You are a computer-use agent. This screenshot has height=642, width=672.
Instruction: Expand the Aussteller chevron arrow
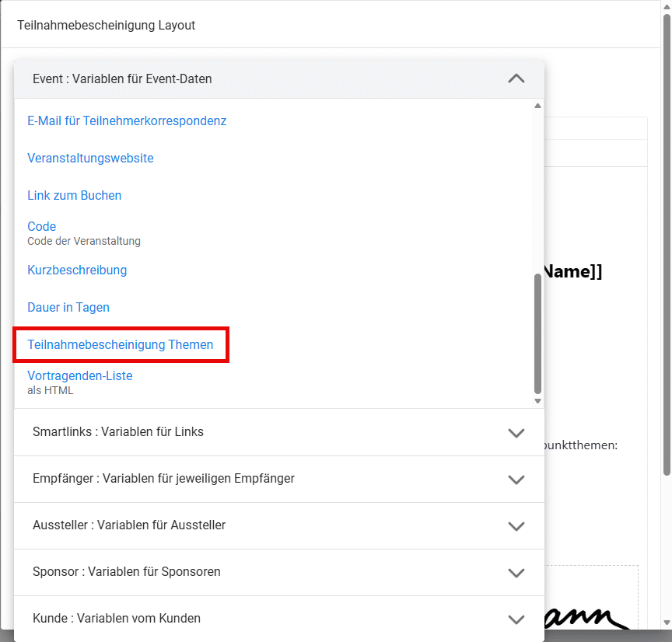[x=516, y=525]
